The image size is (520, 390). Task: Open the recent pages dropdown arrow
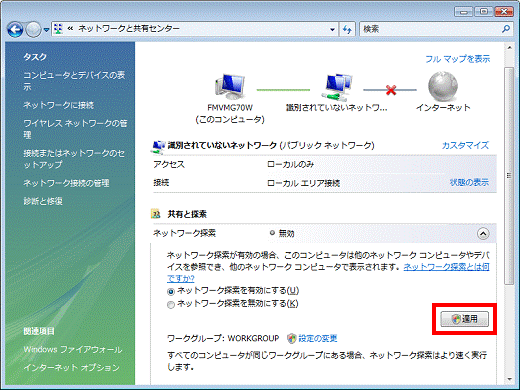click(46, 30)
